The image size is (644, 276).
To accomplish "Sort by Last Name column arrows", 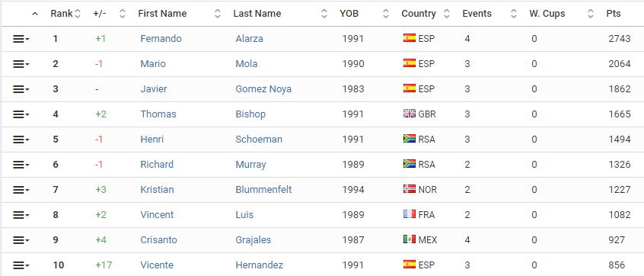I will tap(324, 14).
